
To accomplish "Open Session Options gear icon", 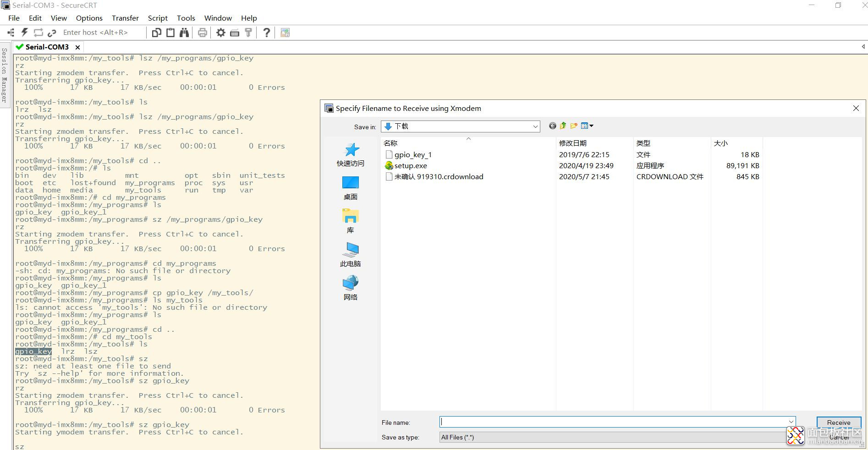I will click(221, 33).
